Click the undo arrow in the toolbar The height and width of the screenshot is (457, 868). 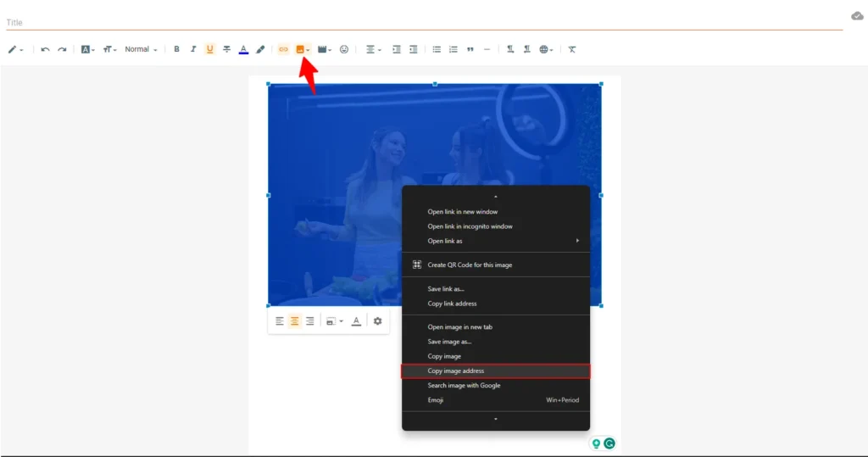click(x=45, y=49)
